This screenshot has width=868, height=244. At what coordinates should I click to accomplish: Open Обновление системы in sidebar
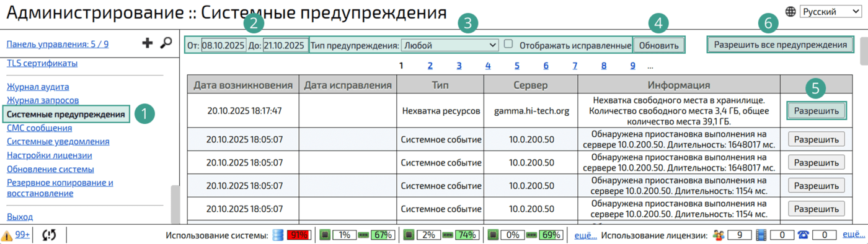pos(50,169)
